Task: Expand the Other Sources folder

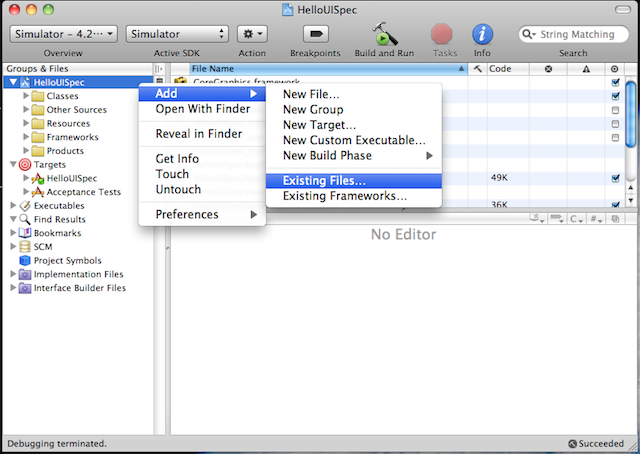Action: point(26,109)
